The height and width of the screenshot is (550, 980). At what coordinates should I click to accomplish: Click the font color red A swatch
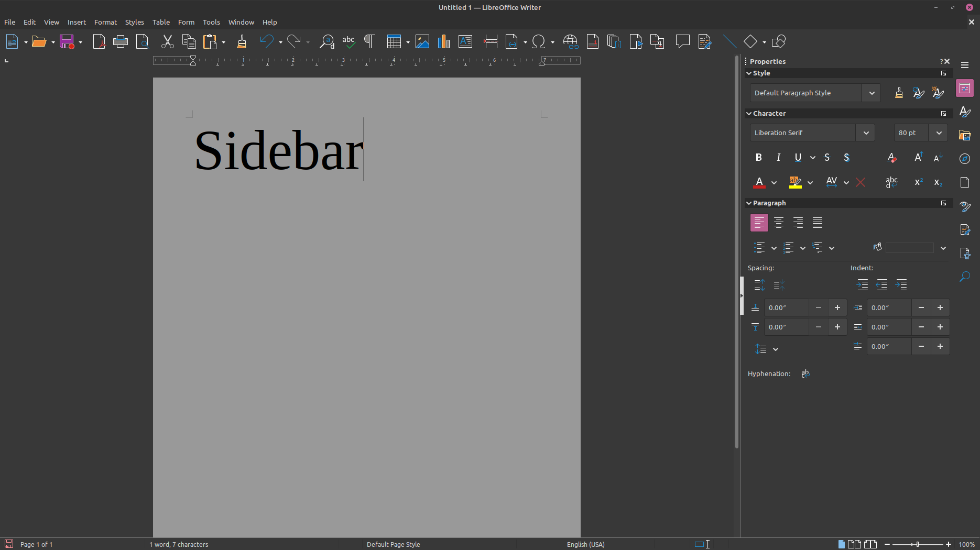(x=759, y=182)
